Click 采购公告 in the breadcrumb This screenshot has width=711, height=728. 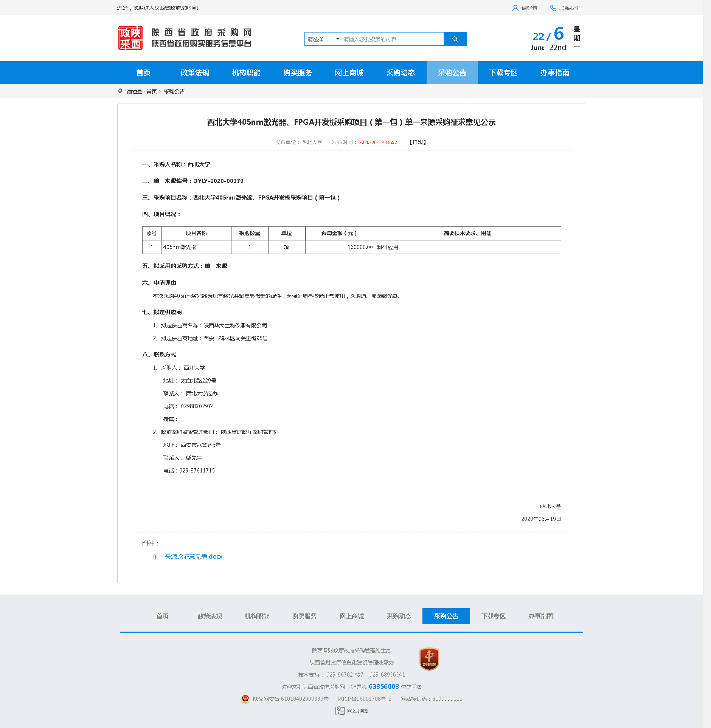point(174,91)
